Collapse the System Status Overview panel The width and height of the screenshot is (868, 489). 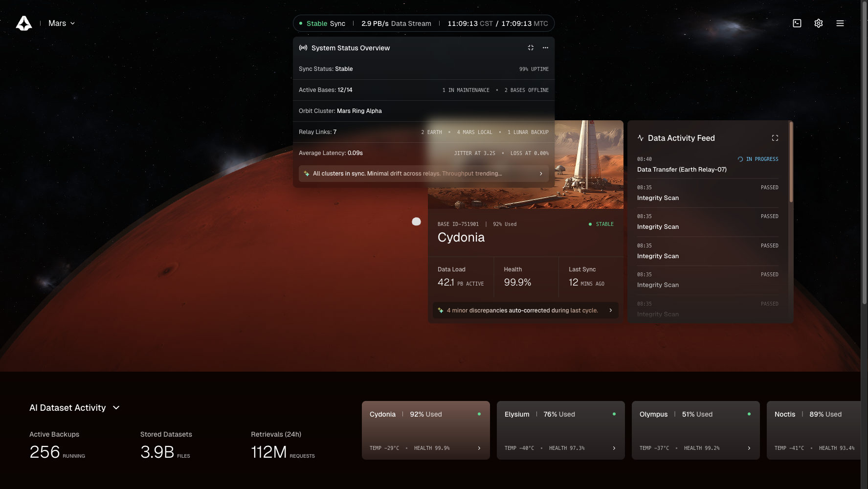click(x=531, y=47)
